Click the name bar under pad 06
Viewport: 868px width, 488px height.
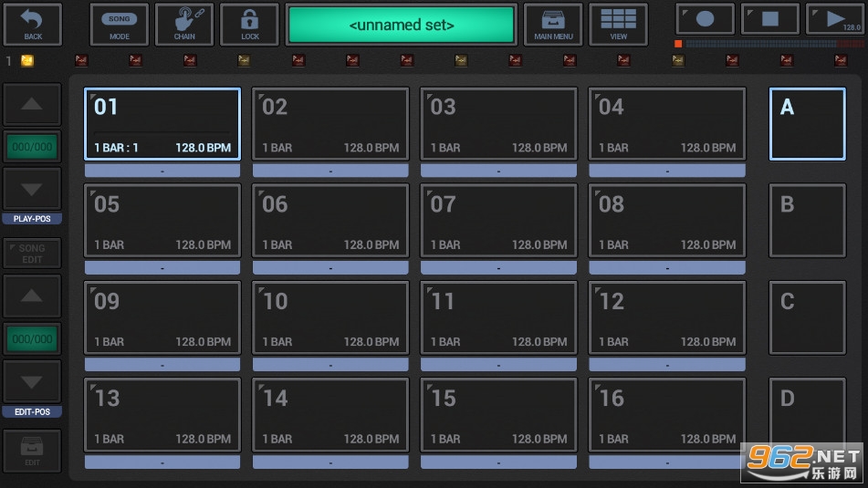(330, 268)
